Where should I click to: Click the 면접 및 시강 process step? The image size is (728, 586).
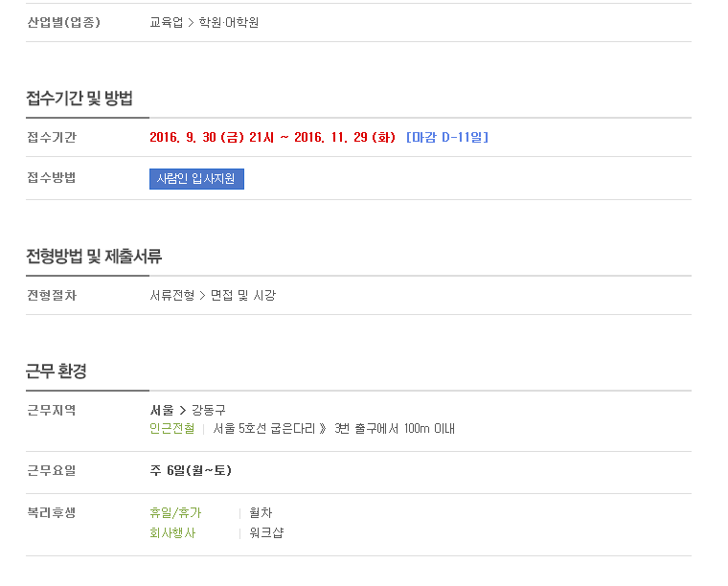tap(243, 296)
